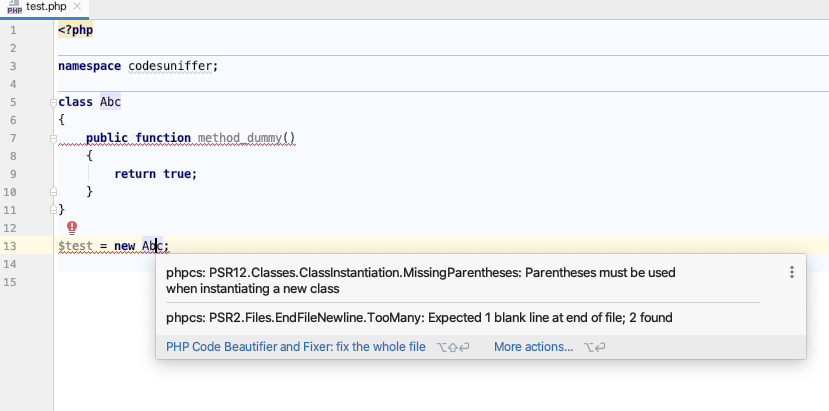829x411 pixels.
Task: Run PHP Code Beautifier and Fixer link
Action: [x=296, y=347]
